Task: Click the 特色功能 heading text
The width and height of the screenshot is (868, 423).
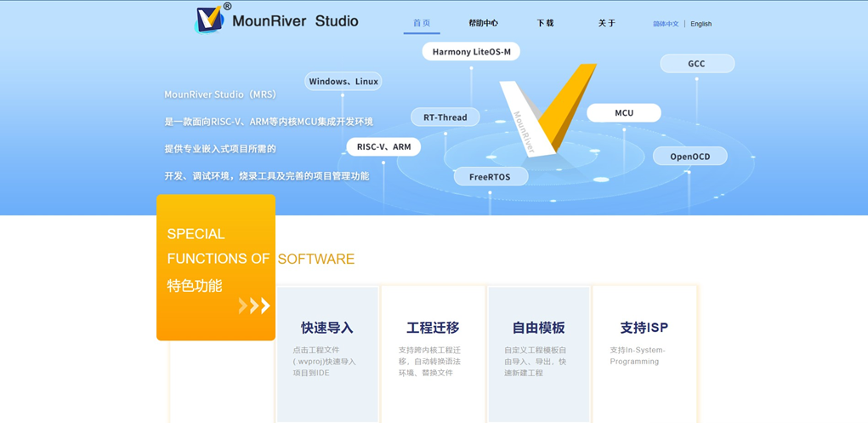Action: [x=195, y=286]
